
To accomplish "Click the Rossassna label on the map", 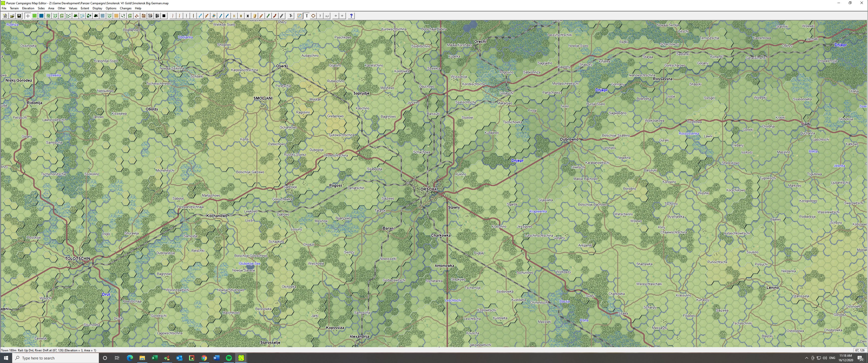I will click(662, 79).
